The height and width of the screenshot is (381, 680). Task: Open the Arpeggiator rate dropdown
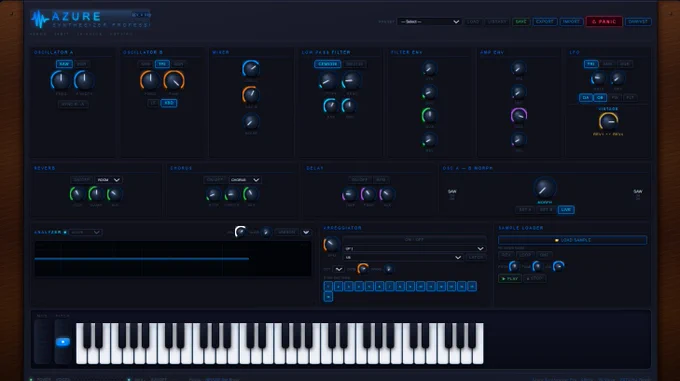coord(403,257)
